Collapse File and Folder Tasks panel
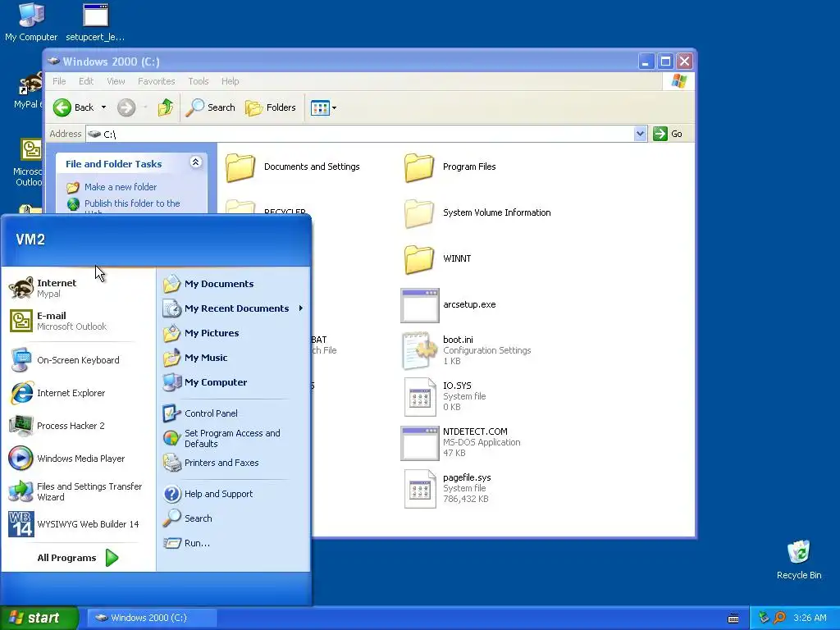The width and height of the screenshot is (840, 630). click(195, 162)
